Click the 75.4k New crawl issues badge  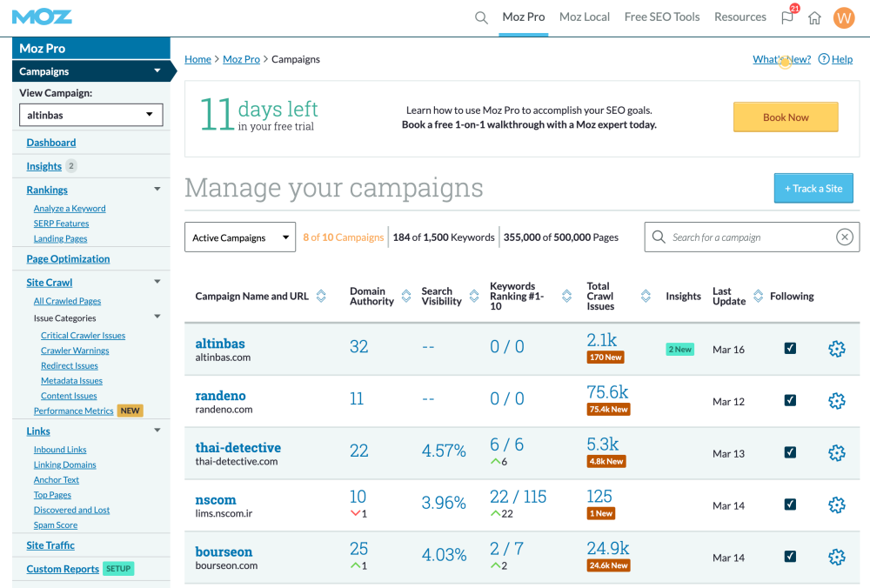(608, 410)
